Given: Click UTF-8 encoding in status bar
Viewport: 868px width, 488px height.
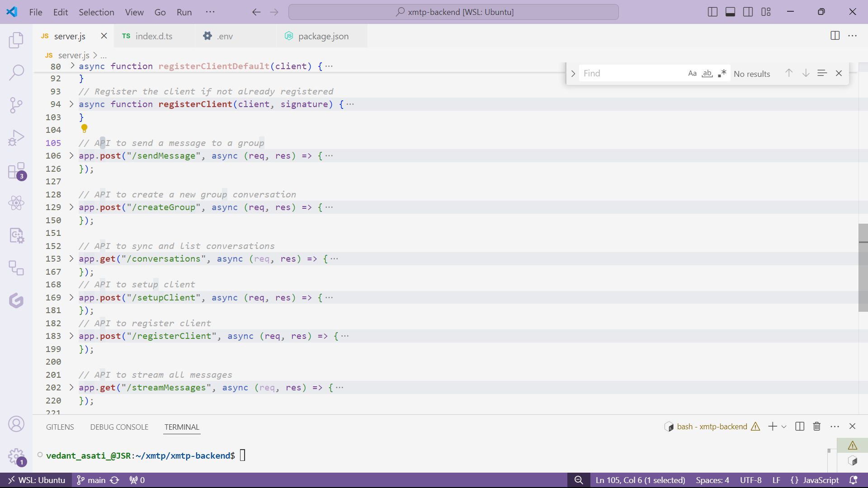Looking at the screenshot, I should [x=750, y=480].
